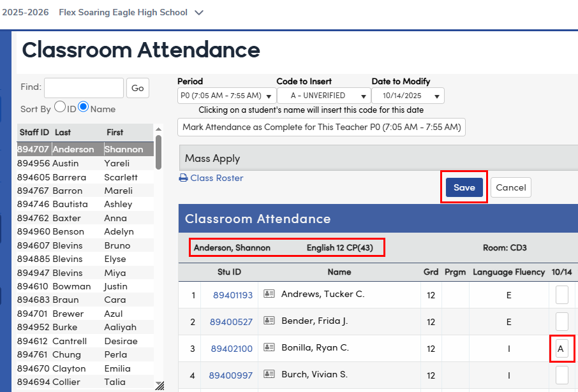Viewport: 578px width, 392px height.
Task: Click Mark Attendance as Complete for This Teacher
Action: tap(322, 127)
